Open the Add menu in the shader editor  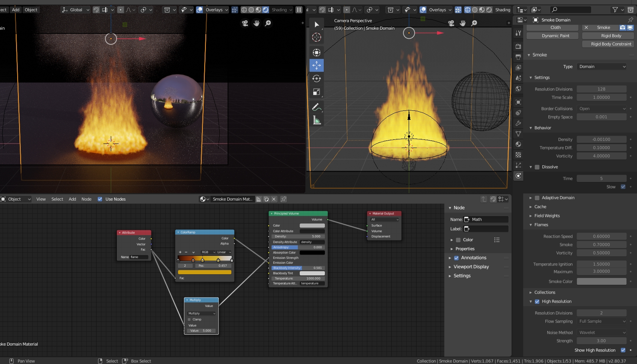pyautogui.click(x=72, y=199)
